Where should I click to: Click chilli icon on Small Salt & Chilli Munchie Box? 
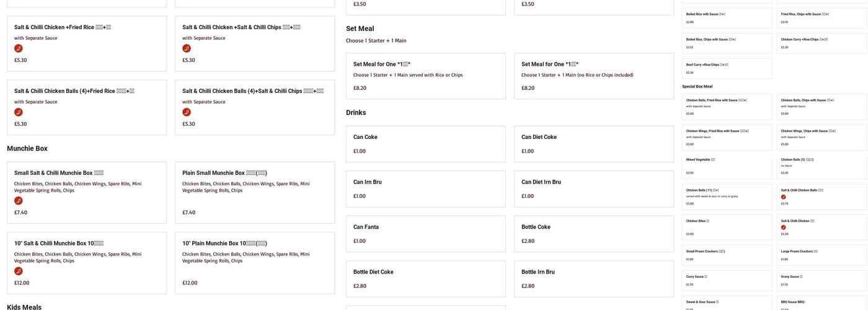[x=19, y=201]
